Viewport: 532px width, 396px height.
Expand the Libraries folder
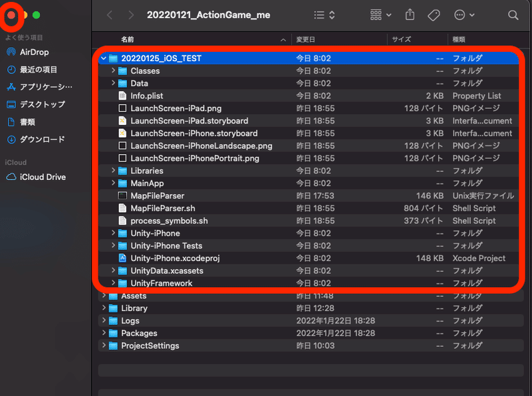[x=113, y=171]
